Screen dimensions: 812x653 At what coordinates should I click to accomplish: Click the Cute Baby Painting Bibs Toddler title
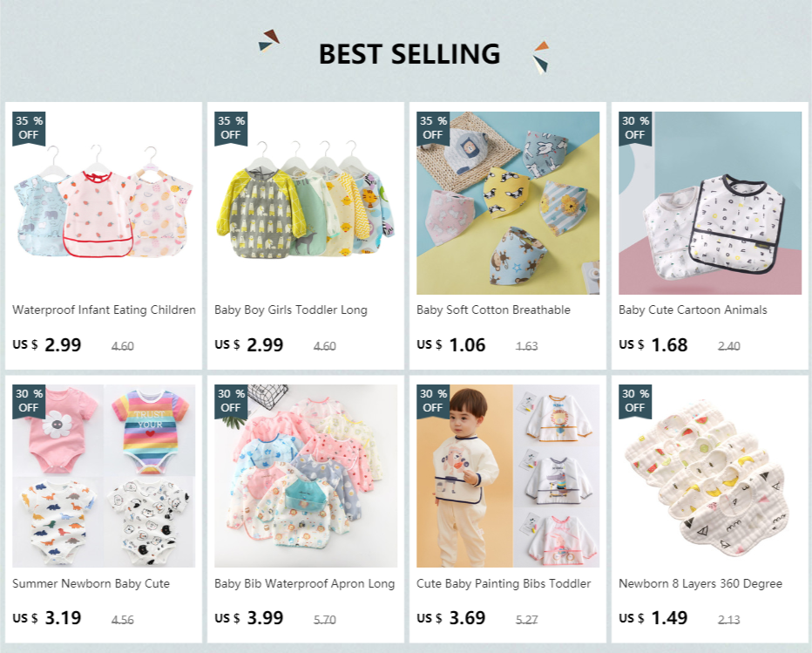coord(504,583)
